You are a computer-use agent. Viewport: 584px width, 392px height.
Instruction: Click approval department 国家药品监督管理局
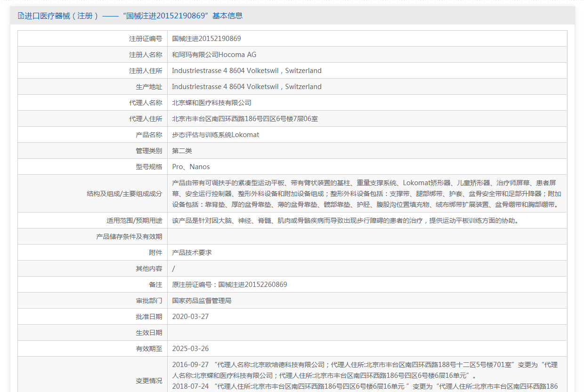point(202,301)
